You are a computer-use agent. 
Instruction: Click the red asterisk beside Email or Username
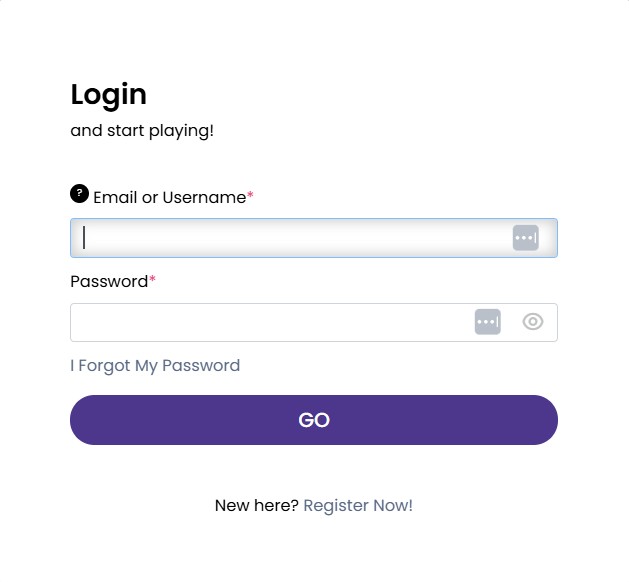(250, 195)
